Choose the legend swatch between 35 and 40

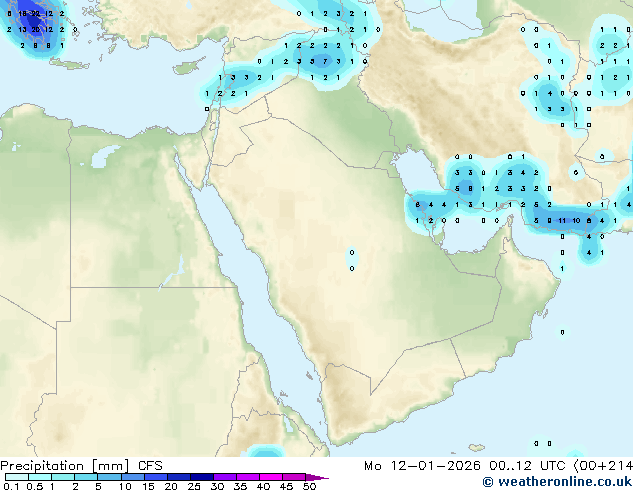[248, 477]
